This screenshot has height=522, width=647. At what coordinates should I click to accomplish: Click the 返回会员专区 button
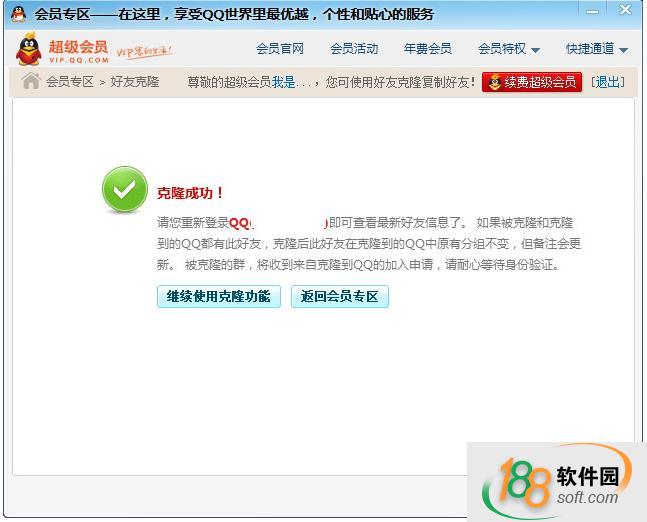tap(339, 296)
